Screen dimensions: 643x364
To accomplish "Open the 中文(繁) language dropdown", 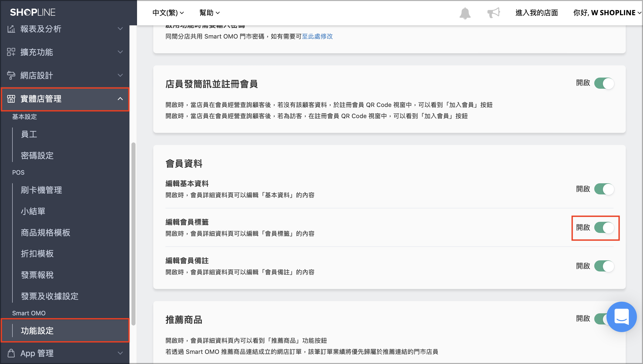I will pos(168,13).
